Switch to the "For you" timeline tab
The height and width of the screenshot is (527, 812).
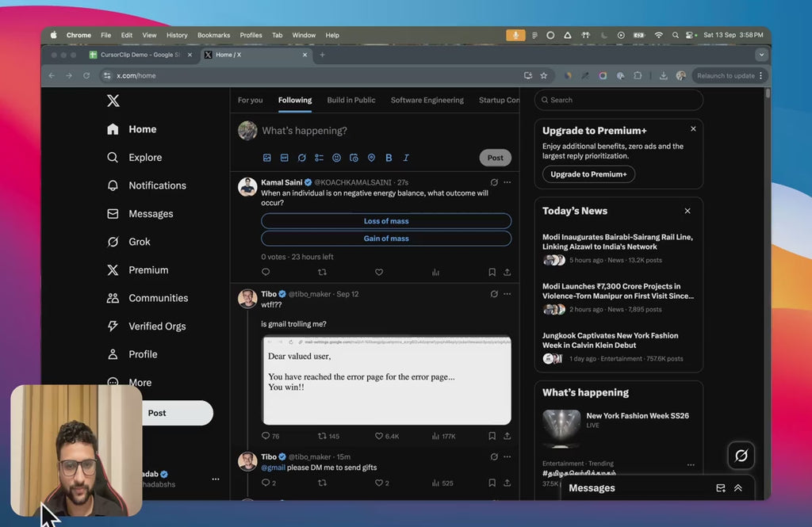[250, 100]
